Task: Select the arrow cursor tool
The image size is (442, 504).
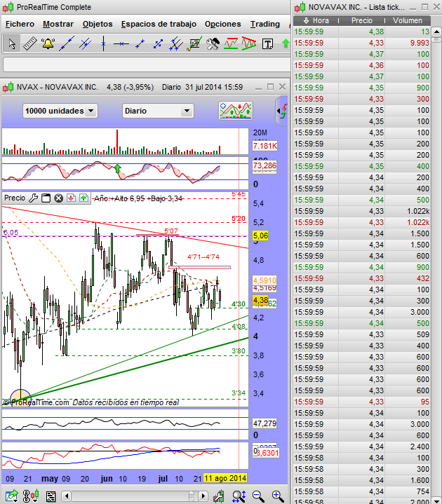Action: click(12, 43)
